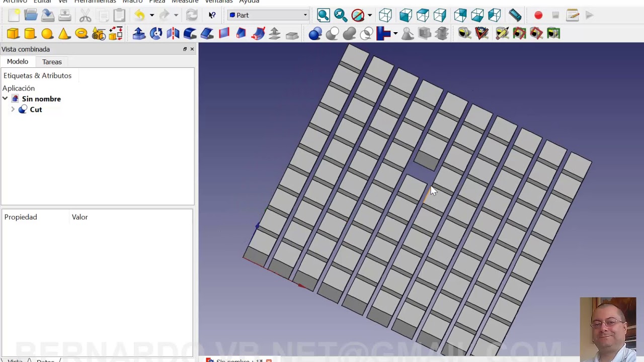This screenshot has height=362, width=644.
Task: Set rear view
Action: [x=460, y=16]
